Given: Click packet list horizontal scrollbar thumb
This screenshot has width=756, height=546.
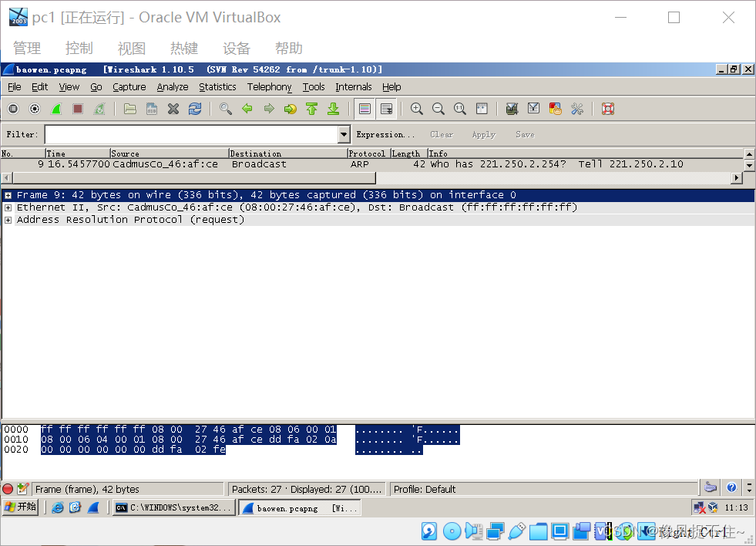Looking at the screenshot, I should point(194,178).
